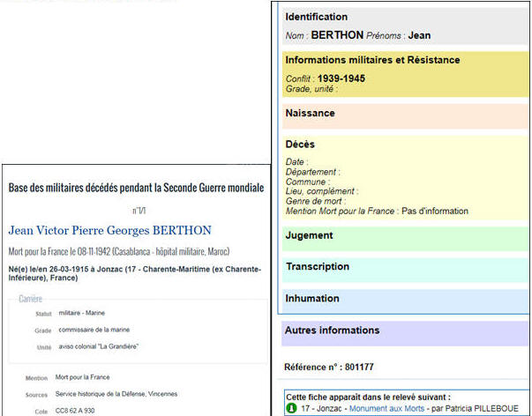Click the Naissance section header
532x416 pixels.
click(x=310, y=114)
